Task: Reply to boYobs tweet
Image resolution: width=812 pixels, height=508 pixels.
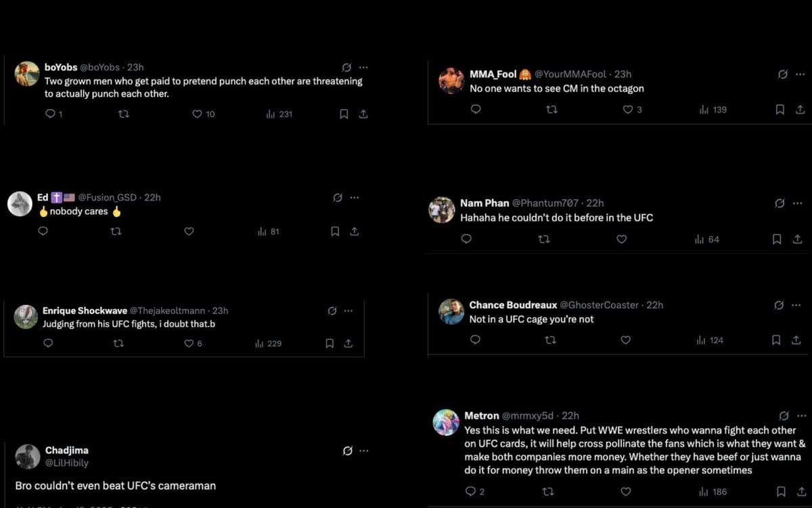Action: [x=50, y=114]
